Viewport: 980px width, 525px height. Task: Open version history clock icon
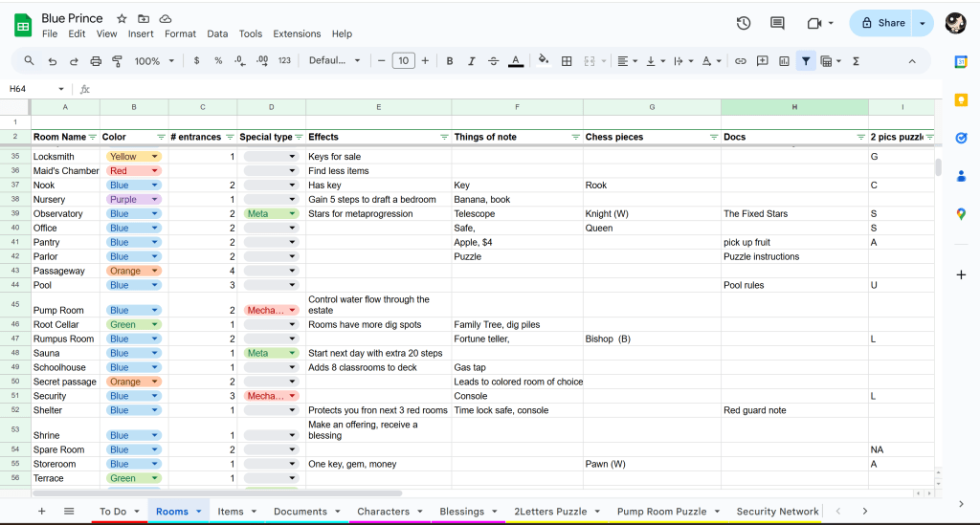(x=744, y=23)
